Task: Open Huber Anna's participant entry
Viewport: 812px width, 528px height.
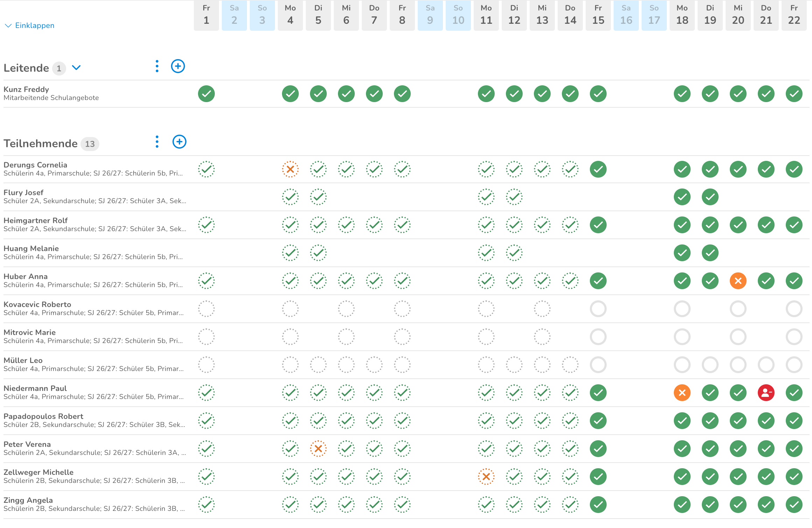Action: [x=26, y=277]
